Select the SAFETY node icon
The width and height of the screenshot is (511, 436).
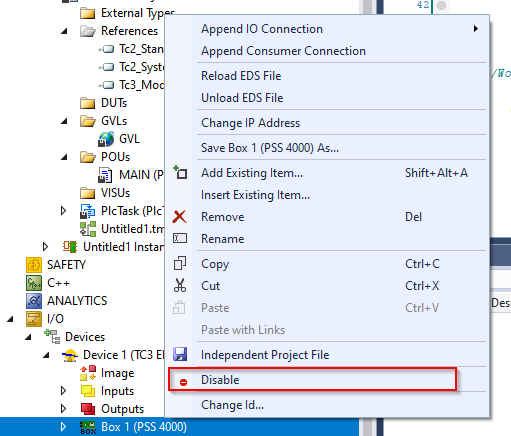pyautogui.click(x=34, y=265)
